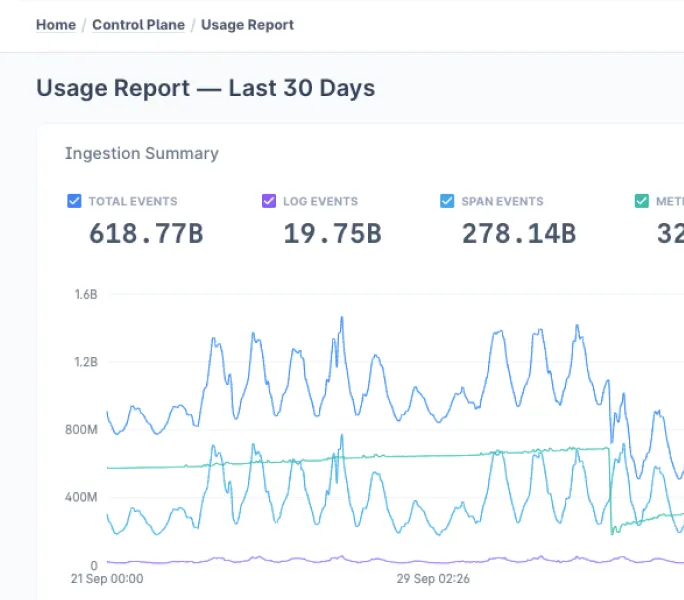This screenshot has width=684, height=600.
Task: Select the 19.75B log events value
Action: click(332, 234)
